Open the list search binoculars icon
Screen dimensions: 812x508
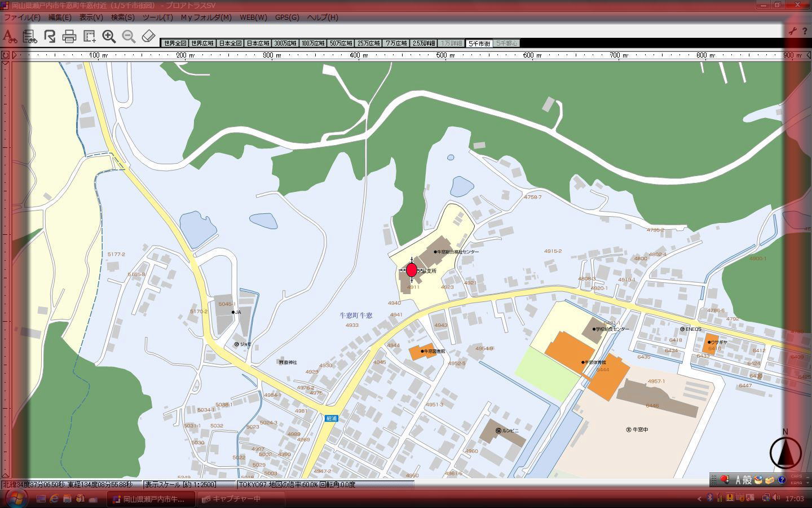(x=29, y=37)
